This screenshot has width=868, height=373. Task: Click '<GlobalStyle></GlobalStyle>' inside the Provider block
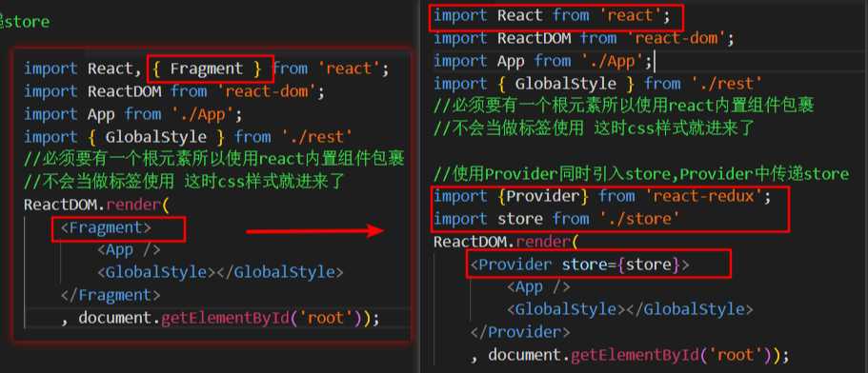click(x=630, y=309)
